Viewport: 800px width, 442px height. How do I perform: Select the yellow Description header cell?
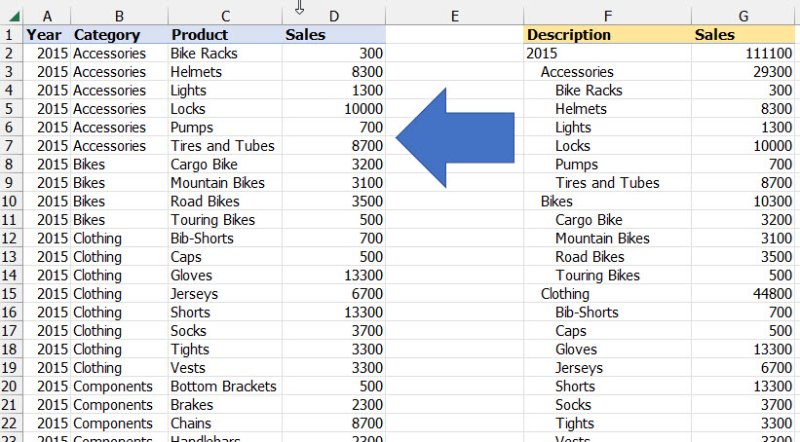click(x=569, y=34)
